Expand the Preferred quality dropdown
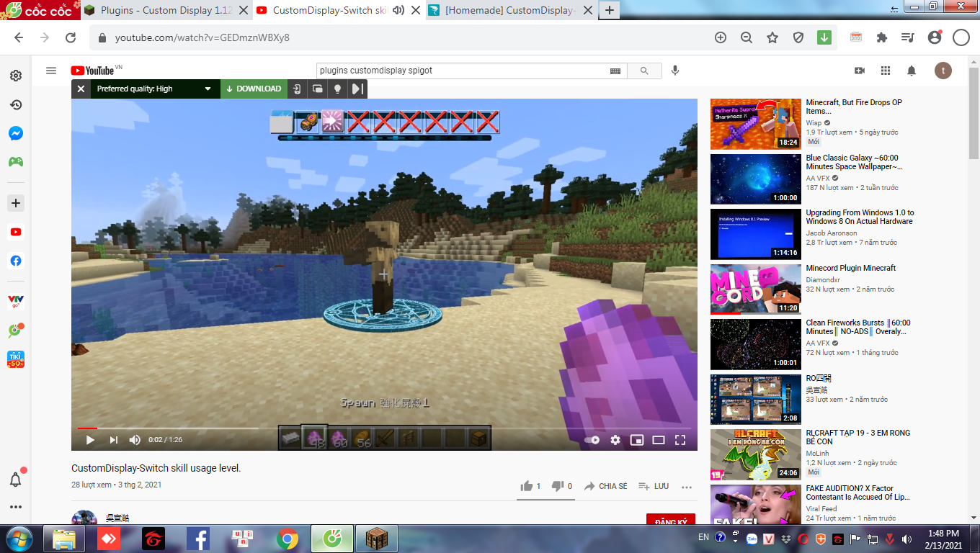The image size is (980, 553). click(154, 89)
